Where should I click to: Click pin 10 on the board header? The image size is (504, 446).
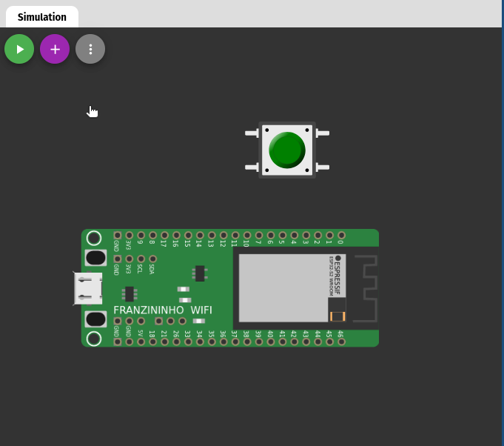tap(247, 236)
